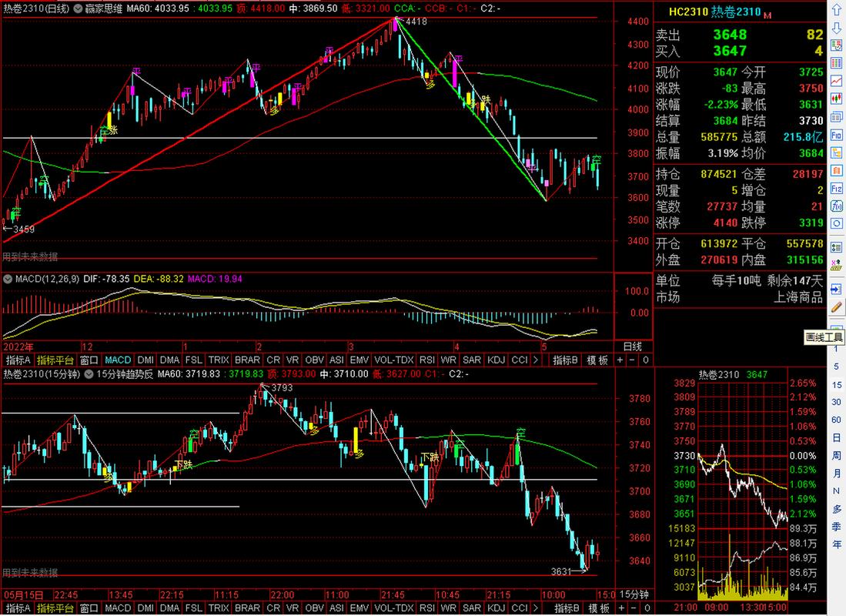
Task: Click the up arrow icon in right sidebar
Action: (x=836, y=10)
